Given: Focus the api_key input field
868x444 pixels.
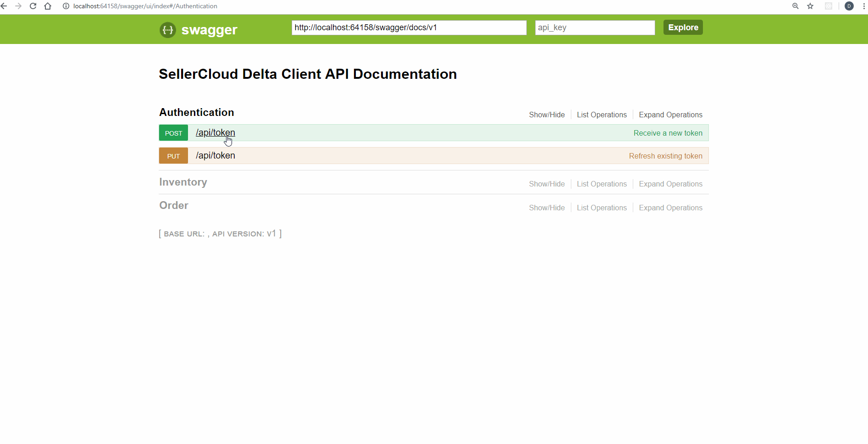Looking at the screenshot, I should [595, 27].
